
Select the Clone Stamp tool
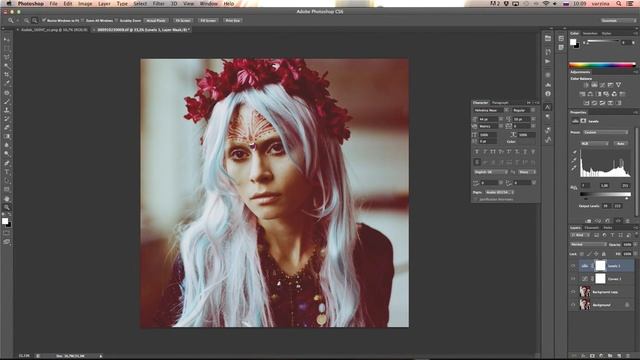[x=7, y=110]
